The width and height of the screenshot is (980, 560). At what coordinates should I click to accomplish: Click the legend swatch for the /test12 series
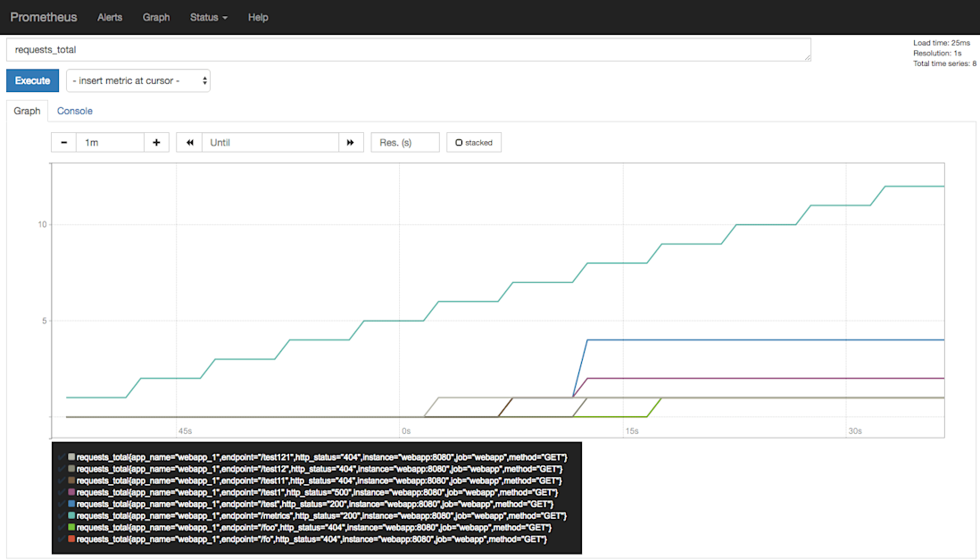click(71, 468)
